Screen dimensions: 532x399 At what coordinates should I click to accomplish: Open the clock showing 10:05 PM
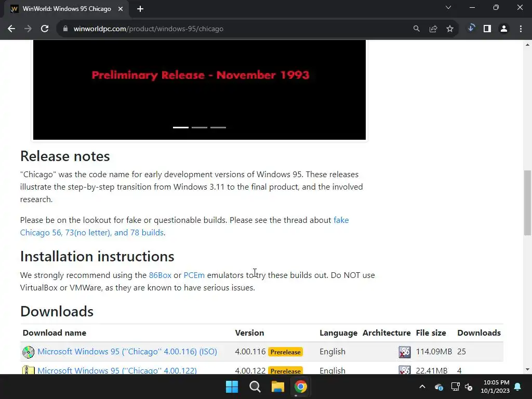click(495, 387)
